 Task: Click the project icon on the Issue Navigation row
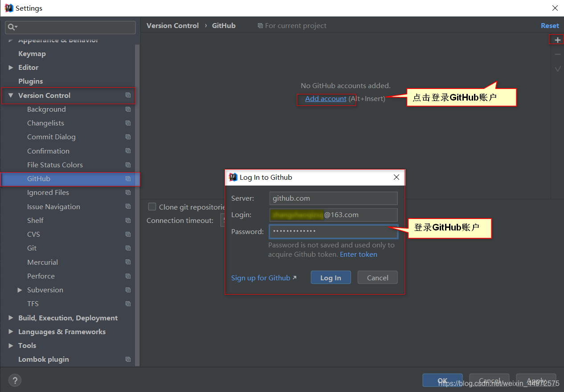128,206
